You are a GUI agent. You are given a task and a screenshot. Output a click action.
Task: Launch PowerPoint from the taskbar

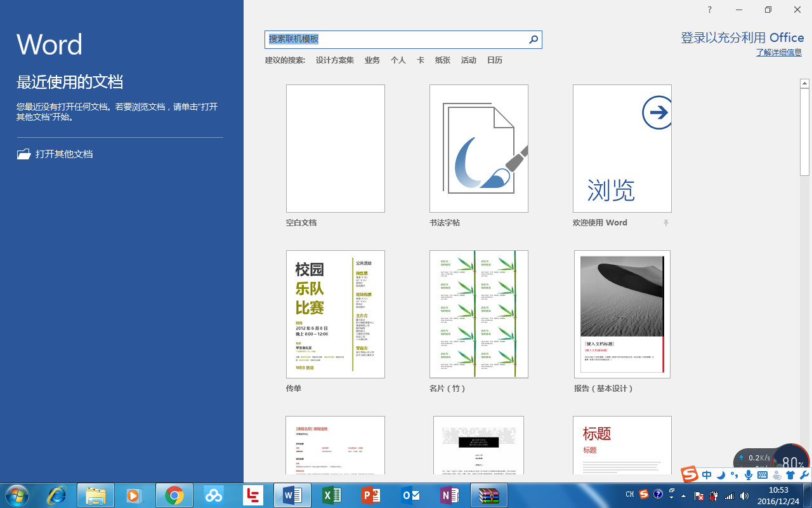pyautogui.click(x=372, y=494)
